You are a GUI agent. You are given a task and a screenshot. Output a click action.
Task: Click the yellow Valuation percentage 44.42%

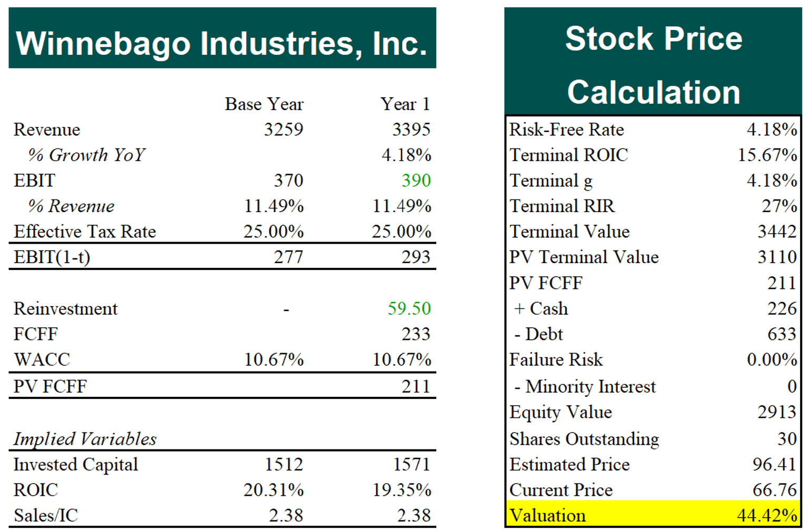[767, 515]
